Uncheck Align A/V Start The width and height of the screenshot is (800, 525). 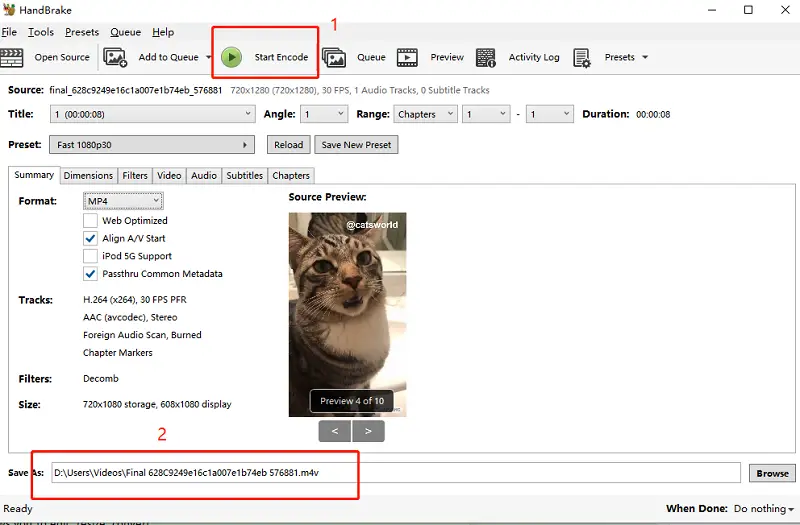click(90, 238)
